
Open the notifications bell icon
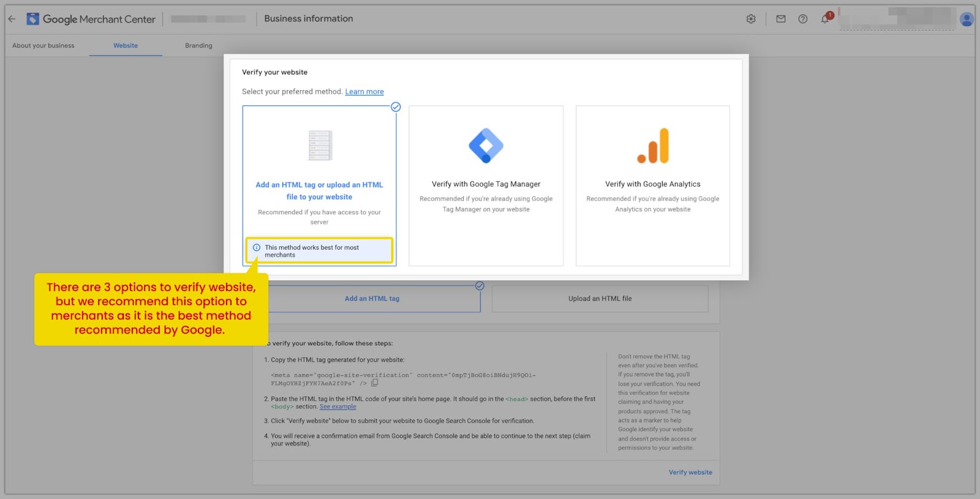coord(825,19)
